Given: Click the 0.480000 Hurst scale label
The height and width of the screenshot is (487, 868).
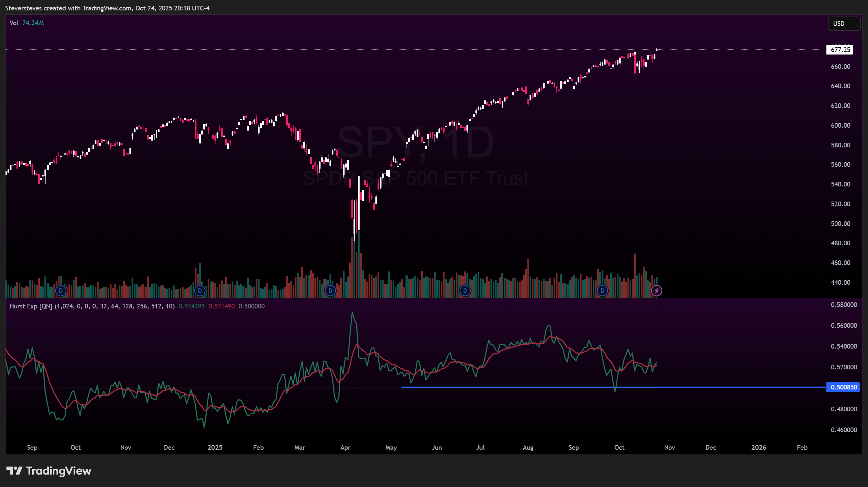Looking at the screenshot, I should (844, 409).
